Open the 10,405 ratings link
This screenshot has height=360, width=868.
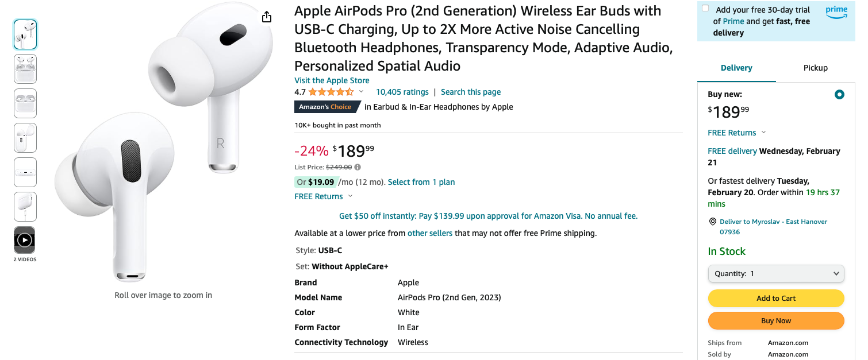click(x=402, y=92)
